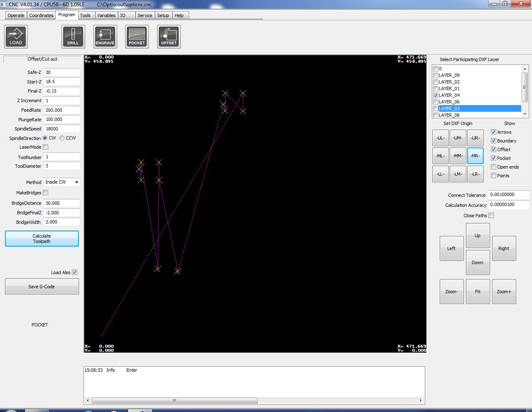Select the OFFSET operation icon
This screenshot has width=532, height=412.
coord(169,37)
